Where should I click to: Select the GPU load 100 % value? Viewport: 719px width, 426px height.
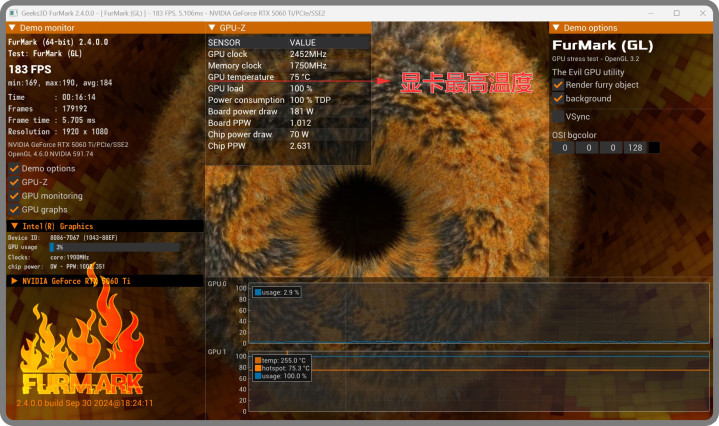301,89
